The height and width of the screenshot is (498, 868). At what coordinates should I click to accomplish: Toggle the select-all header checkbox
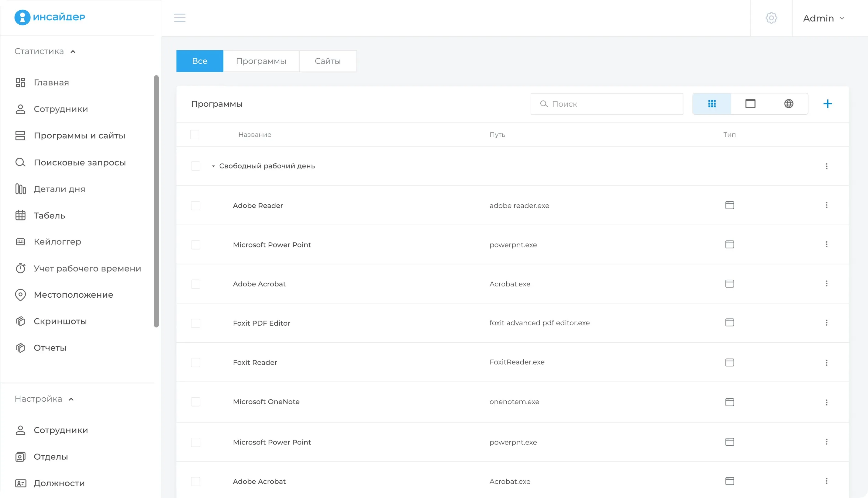195,134
